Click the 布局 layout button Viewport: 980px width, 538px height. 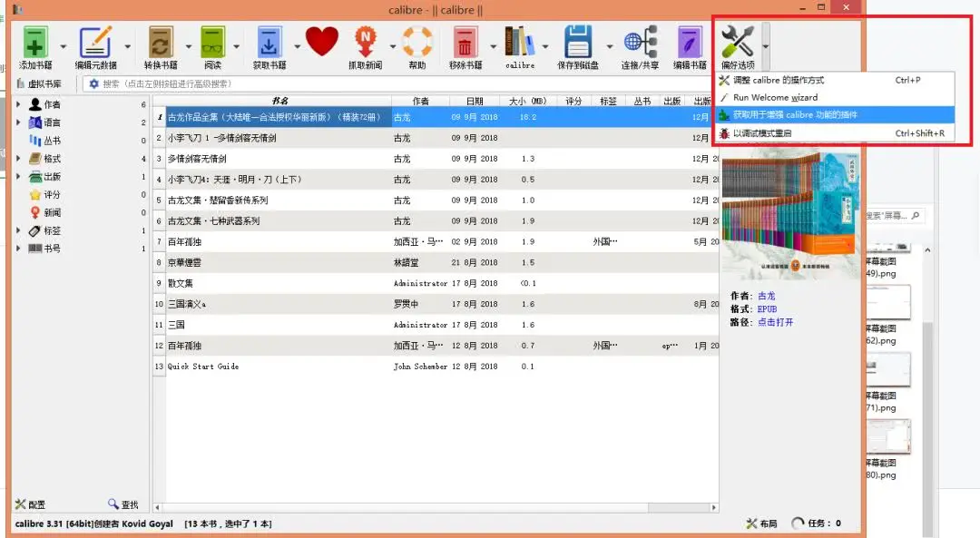[x=762, y=523]
